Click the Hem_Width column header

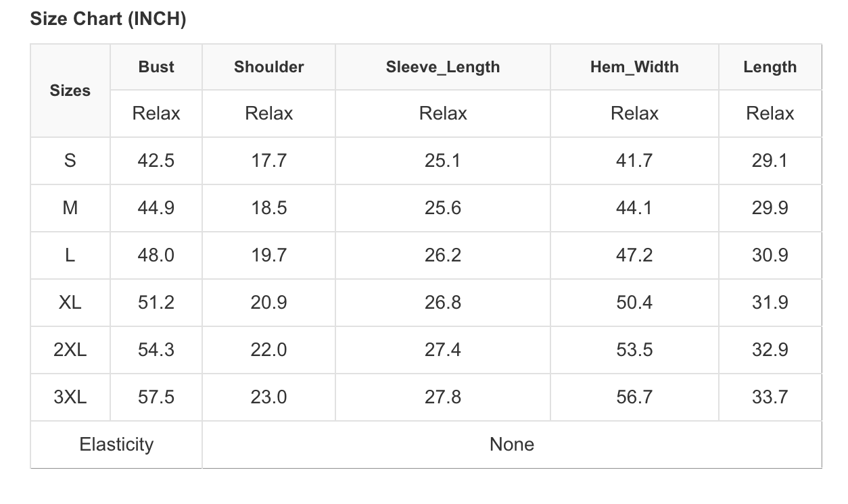[x=634, y=67]
